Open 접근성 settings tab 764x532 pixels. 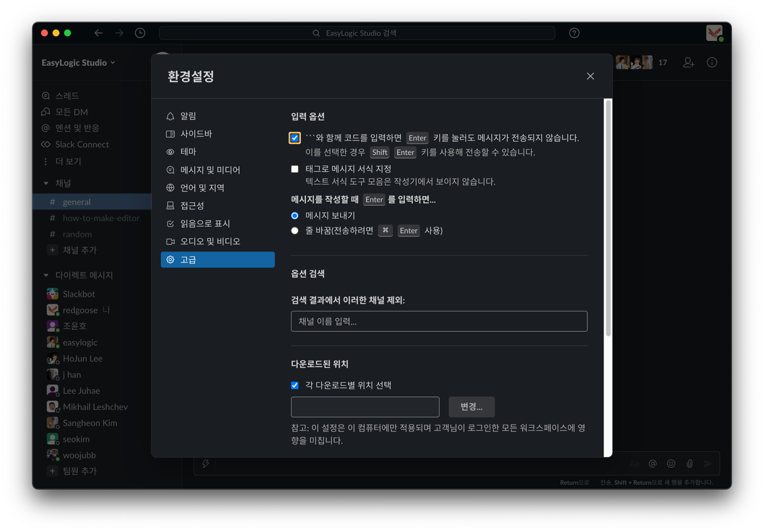[218, 205]
